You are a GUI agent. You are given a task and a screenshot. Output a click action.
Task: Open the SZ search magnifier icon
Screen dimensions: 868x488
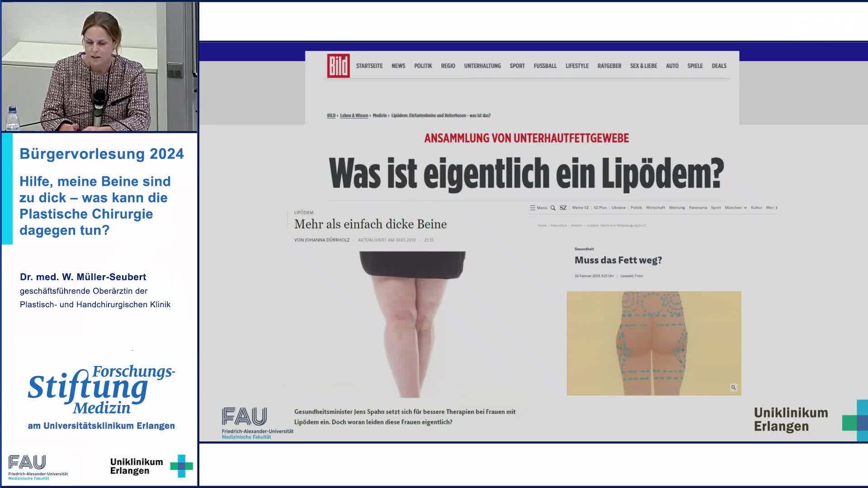(x=553, y=208)
